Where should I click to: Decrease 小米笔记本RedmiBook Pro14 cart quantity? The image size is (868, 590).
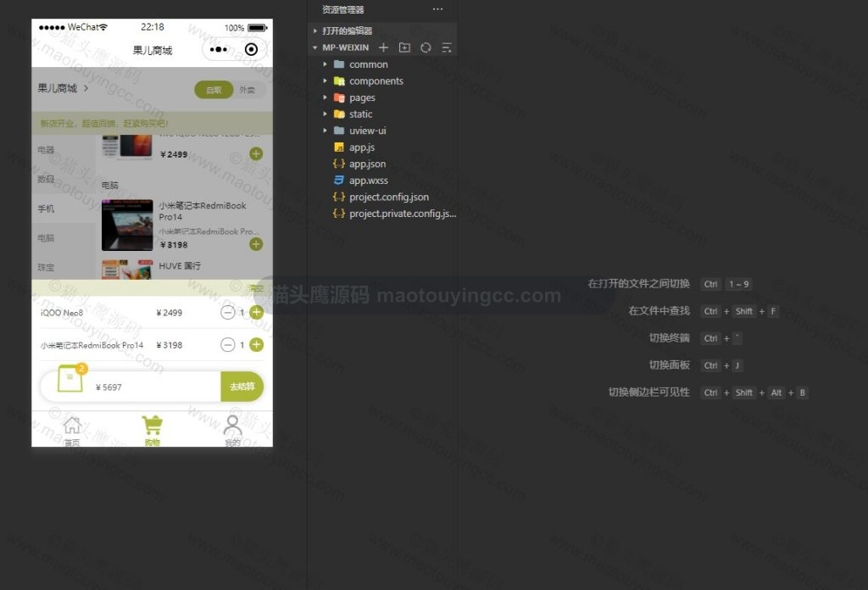tap(227, 345)
